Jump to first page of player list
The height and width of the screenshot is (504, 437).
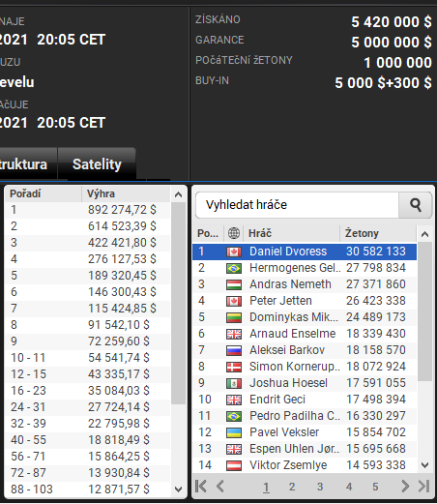(200, 487)
